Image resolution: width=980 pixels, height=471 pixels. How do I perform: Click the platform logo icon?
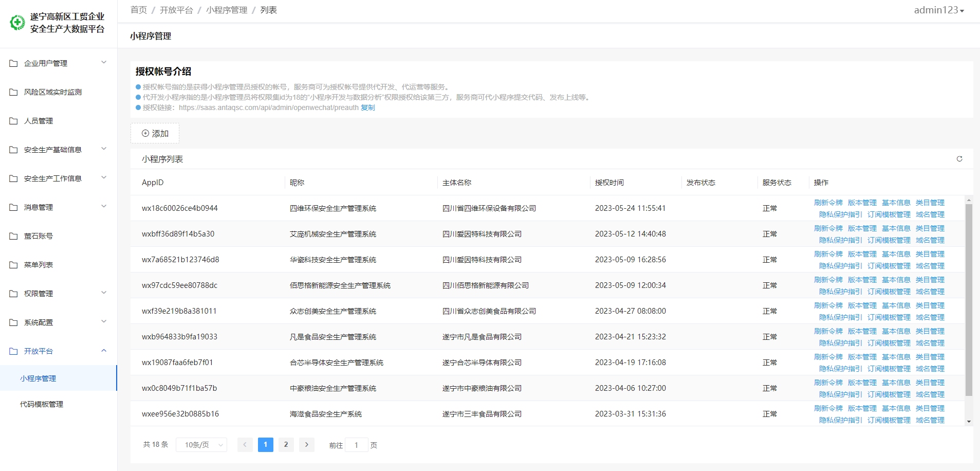[17, 23]
